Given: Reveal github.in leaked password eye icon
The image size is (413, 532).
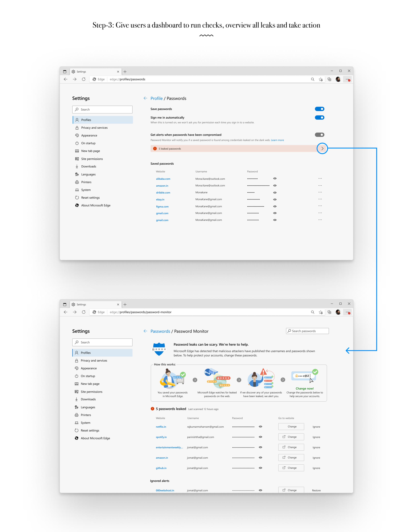Looking at the screenshot, I should [x=260, y=468].
